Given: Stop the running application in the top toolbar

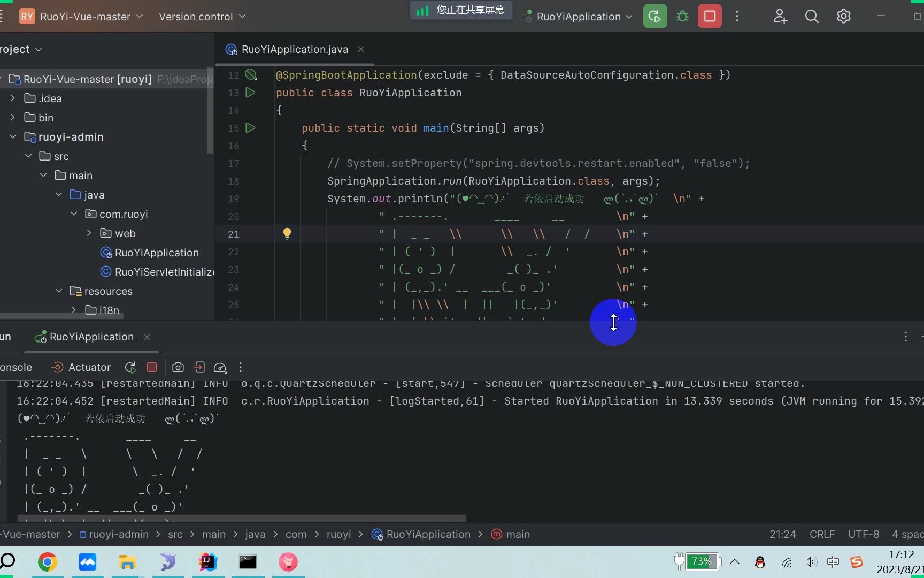Looking at the screenshot, I should pos(710,16).
